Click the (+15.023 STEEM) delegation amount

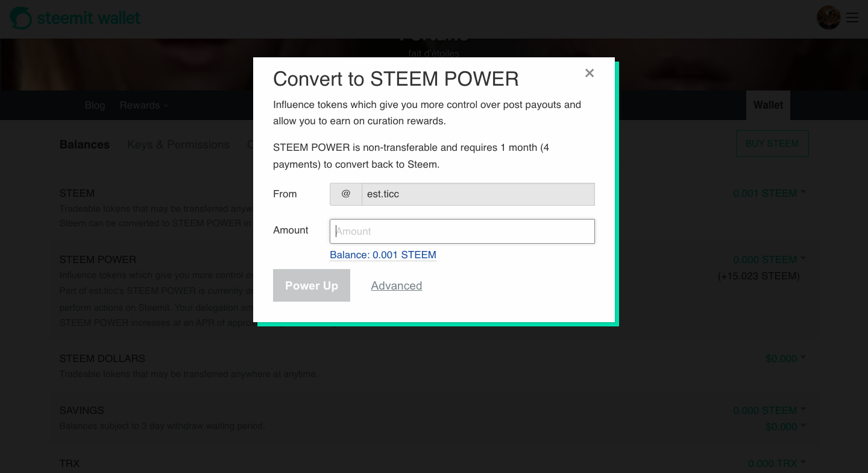pyautogui.click(x=759, y=276)
